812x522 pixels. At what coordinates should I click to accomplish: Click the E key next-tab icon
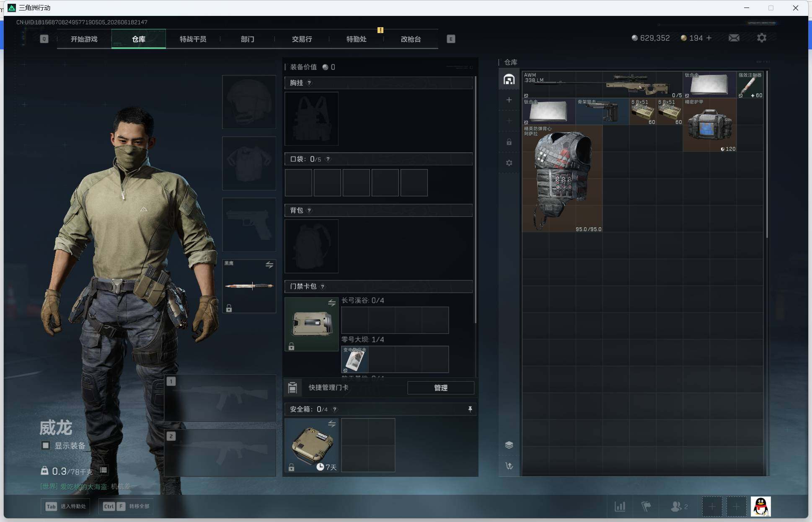[451, 39]
